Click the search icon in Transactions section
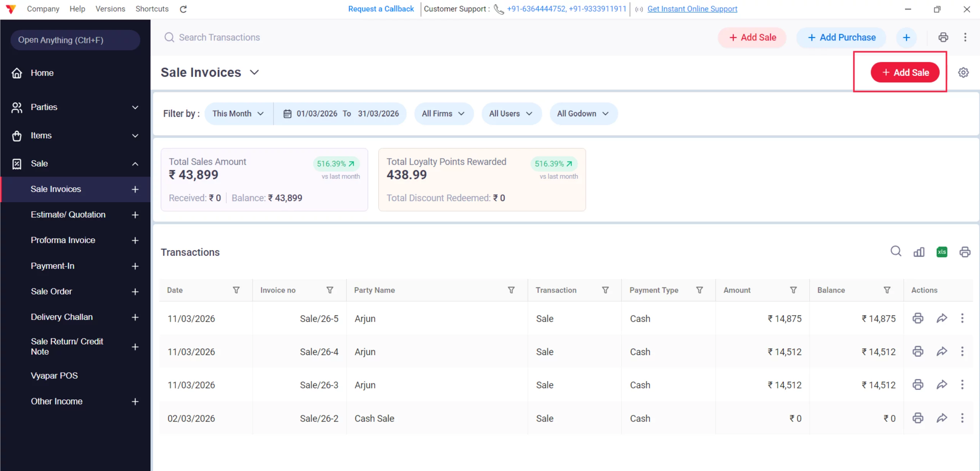This screenshot has height=471, width=980. [x=896, y=251]
